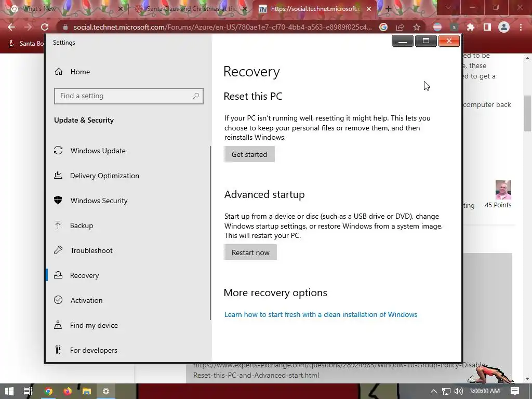
Task: Click the Settings gear on taskbar
Action: [106, 391]
